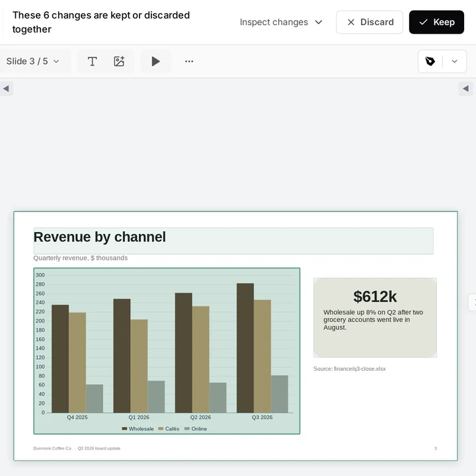Click the $612k headline figure

pyautogui.click(x=375, y=297)
